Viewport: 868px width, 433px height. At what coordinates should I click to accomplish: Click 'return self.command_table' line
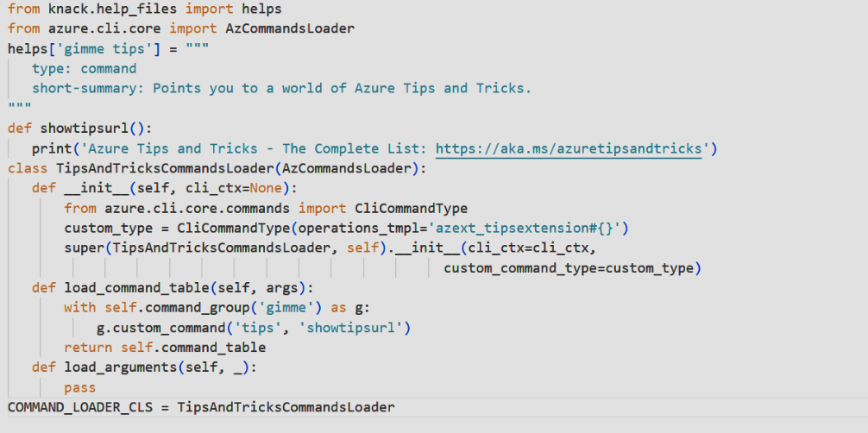click(x=165, y=348)
